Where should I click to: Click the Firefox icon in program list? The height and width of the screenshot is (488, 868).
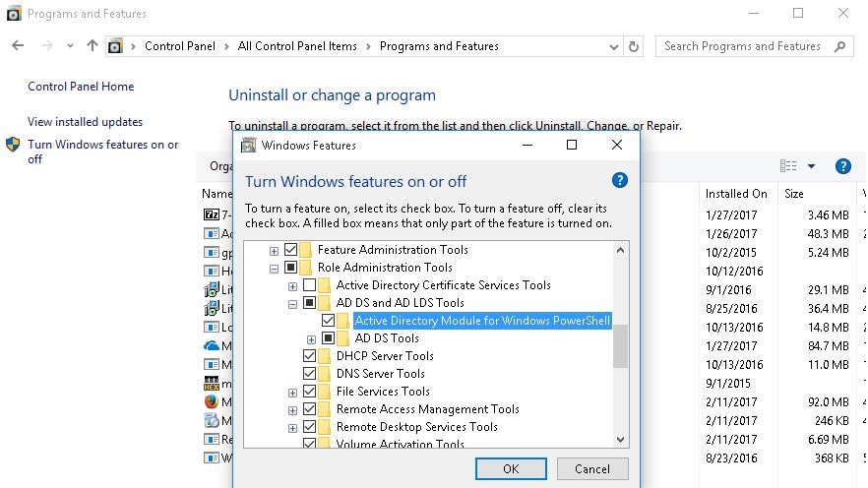tap(211, 401)
